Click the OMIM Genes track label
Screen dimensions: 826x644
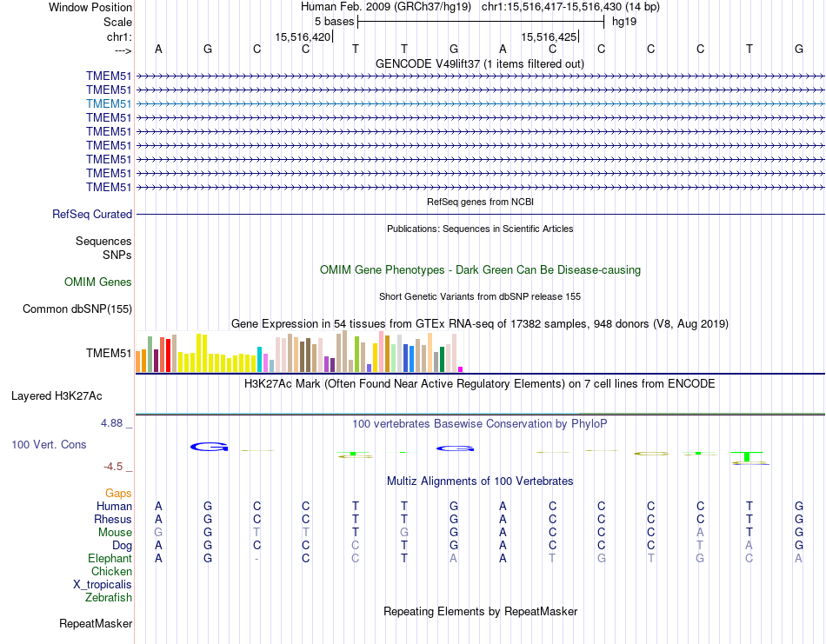point(97,282)
